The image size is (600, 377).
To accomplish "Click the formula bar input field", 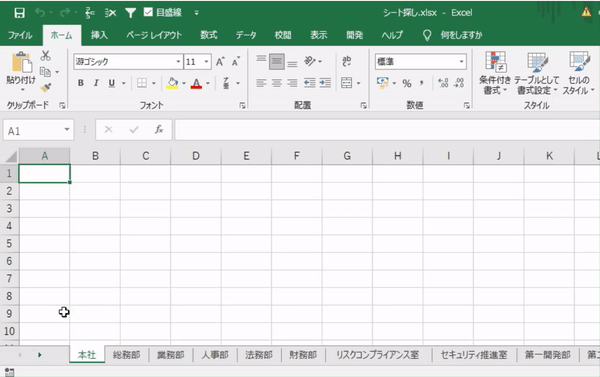I will point(387,130).
